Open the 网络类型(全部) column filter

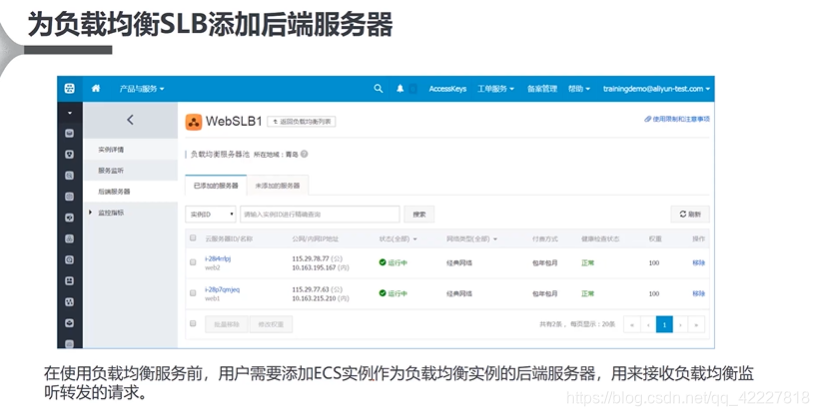tap(472, 239)
